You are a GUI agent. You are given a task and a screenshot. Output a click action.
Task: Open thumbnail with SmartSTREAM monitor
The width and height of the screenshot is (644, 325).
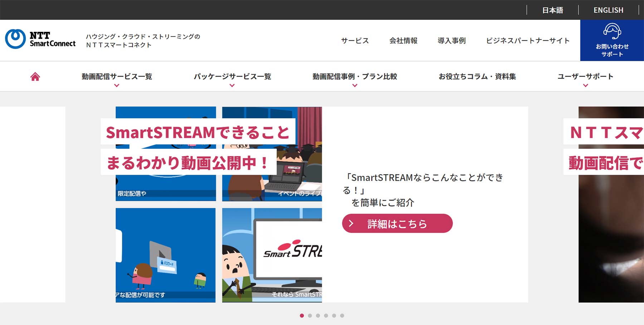pyautogui.click(x=272, y=255)
